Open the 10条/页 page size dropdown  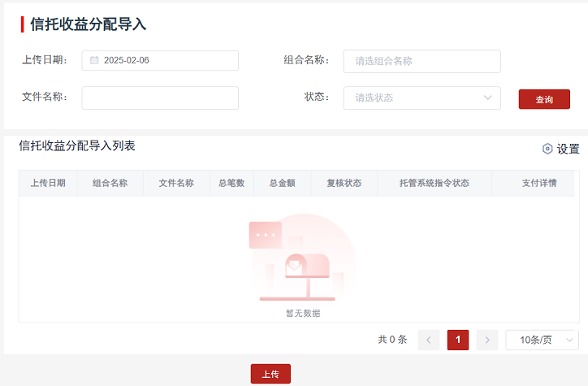[542, 340]
